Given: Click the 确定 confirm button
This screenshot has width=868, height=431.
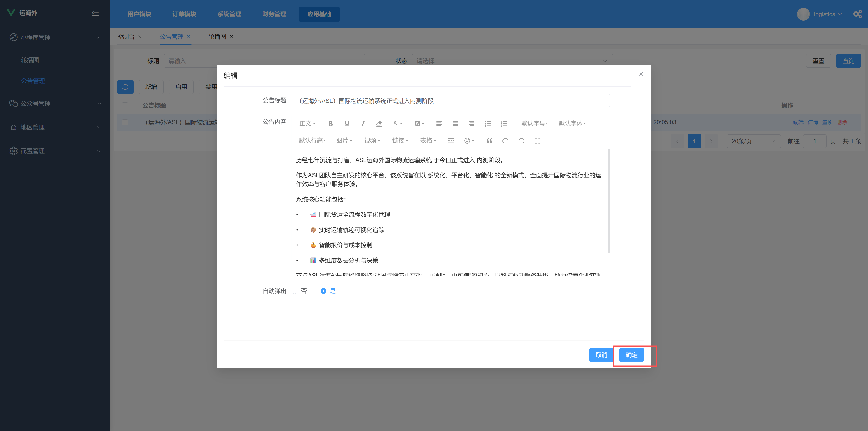Looking at the screenshot, I should coord(631,355).
